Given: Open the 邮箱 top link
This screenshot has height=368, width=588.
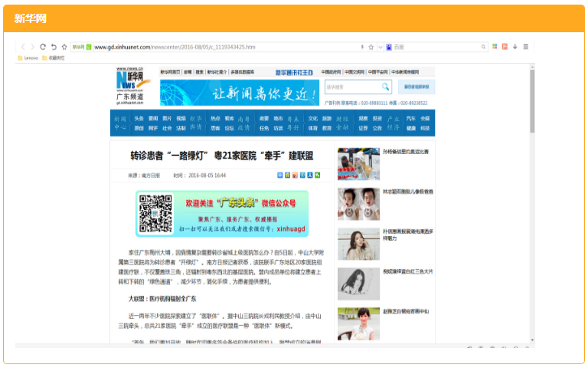Looking at the screenshot, I should (x=188, y=72).
